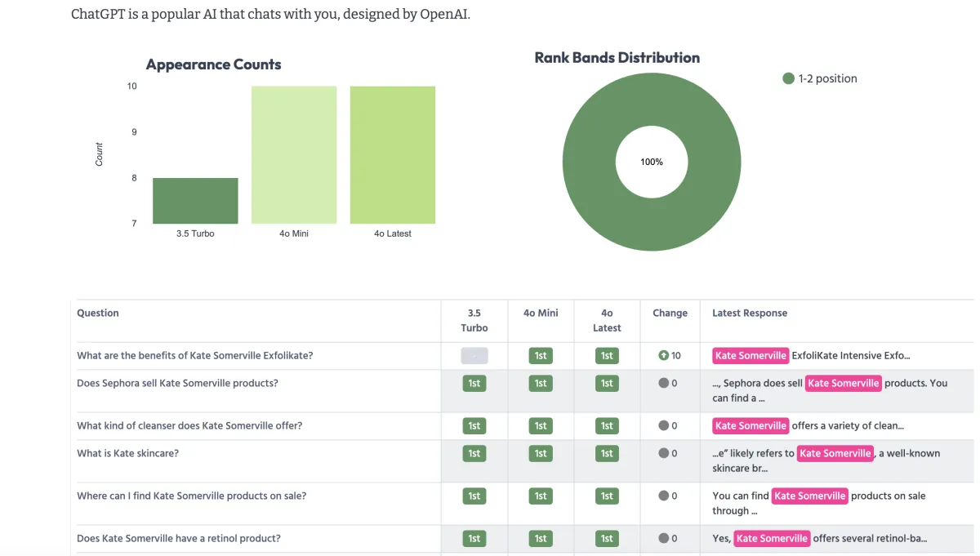Click the "Latest Response" column header
This screenshot has width=980, height=556.
point(750,313)
